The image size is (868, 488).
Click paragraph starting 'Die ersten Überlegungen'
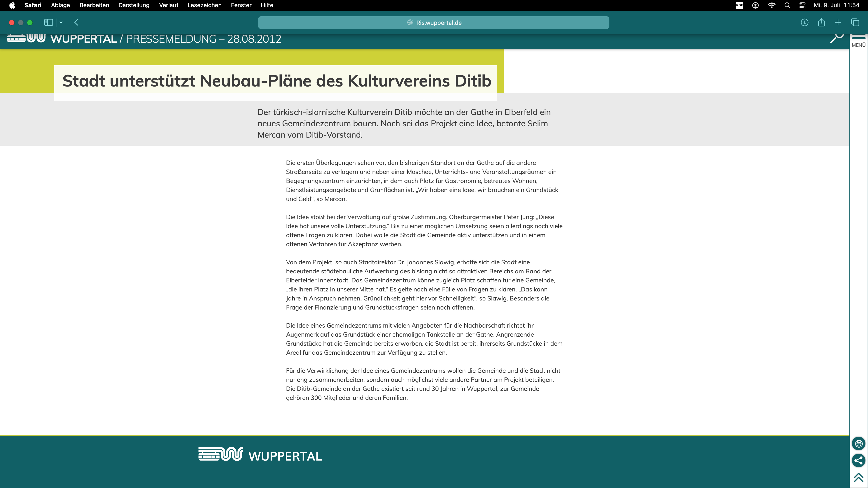point(422,181)
